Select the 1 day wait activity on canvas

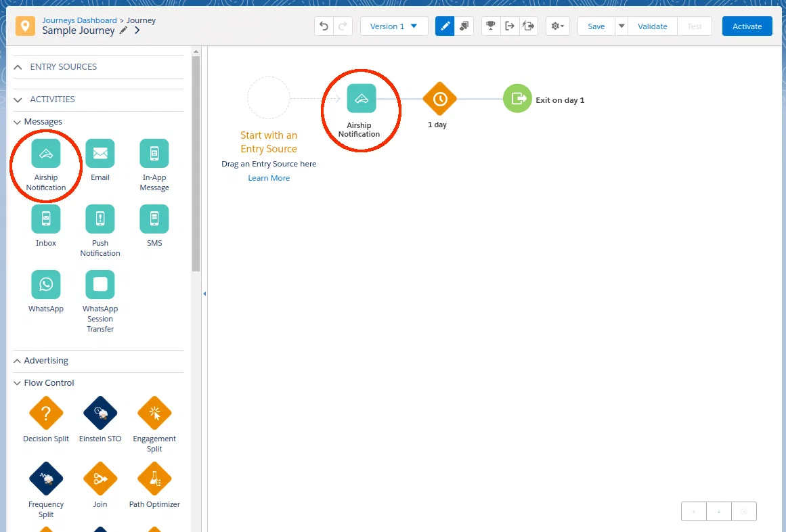point(439,99)
